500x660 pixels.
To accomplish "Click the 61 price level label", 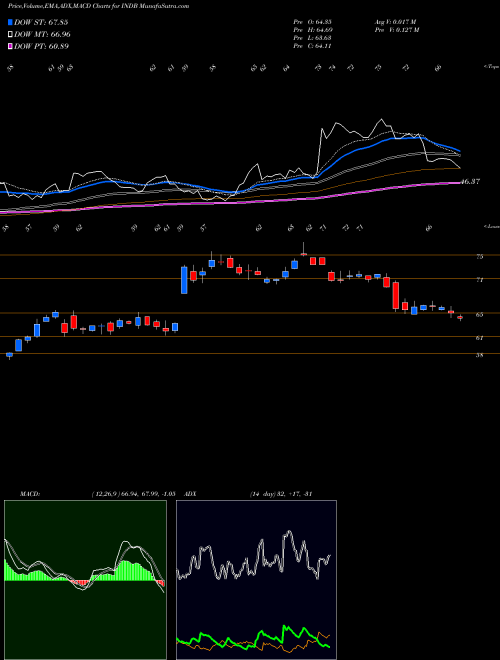I will [x=480, y=338].
